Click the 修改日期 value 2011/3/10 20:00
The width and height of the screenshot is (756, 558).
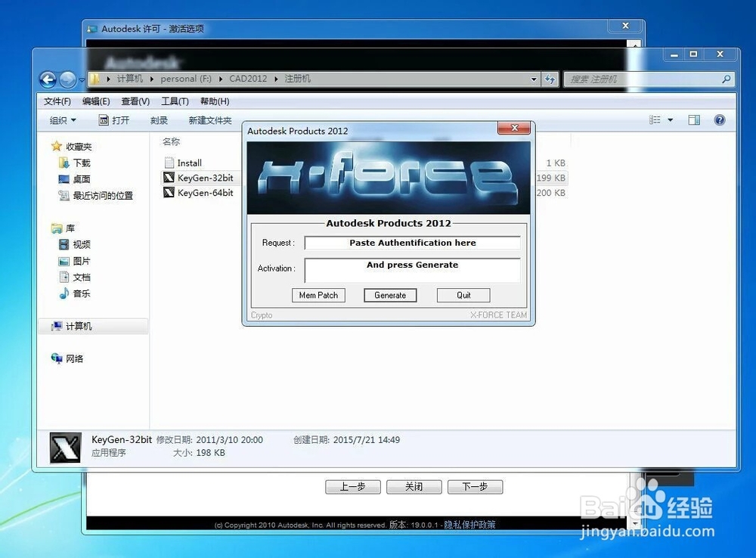click(230, 440)
